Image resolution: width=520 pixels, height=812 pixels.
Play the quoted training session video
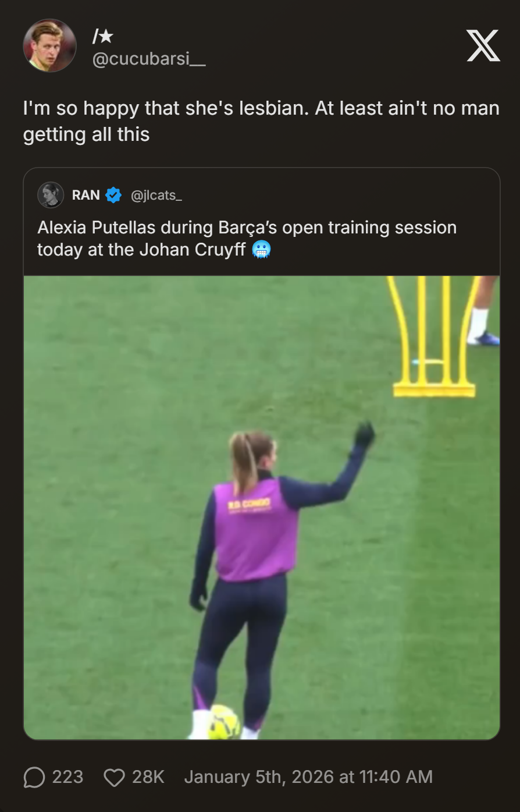262,508
